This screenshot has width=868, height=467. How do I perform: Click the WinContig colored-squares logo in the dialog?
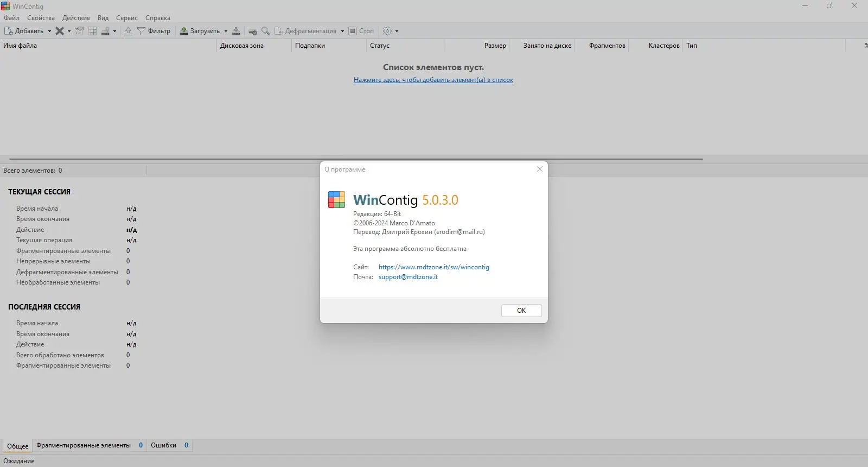click(336, 199)
